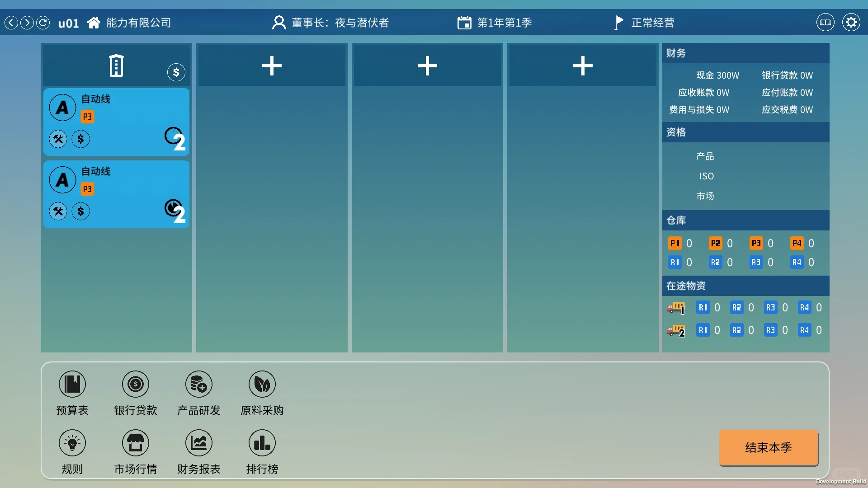
Task: Open 原料采购 raw material purchase icon
Action: (x=262, y=385)
